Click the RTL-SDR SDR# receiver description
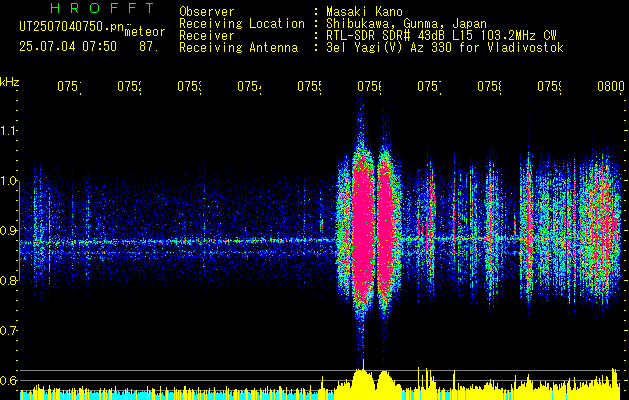The width and height of the screenshot is (629, 400). [441, 36]
